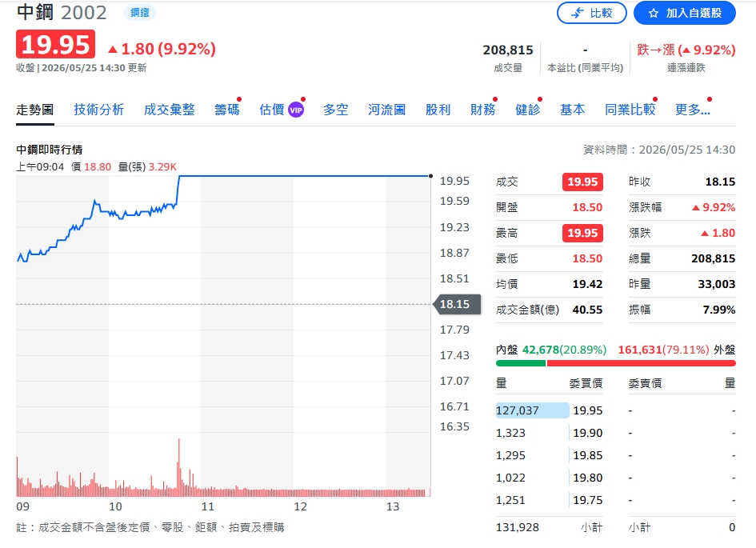This screenshot has width=756, height=548.
Task: Click the 振幅 7.99% value
Action: 719,310
